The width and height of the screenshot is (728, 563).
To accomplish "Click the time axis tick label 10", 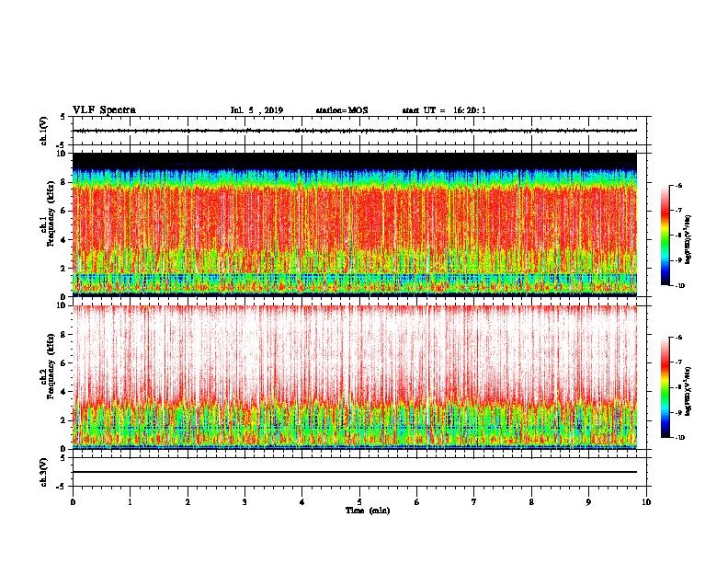I will tap(646, 502).
